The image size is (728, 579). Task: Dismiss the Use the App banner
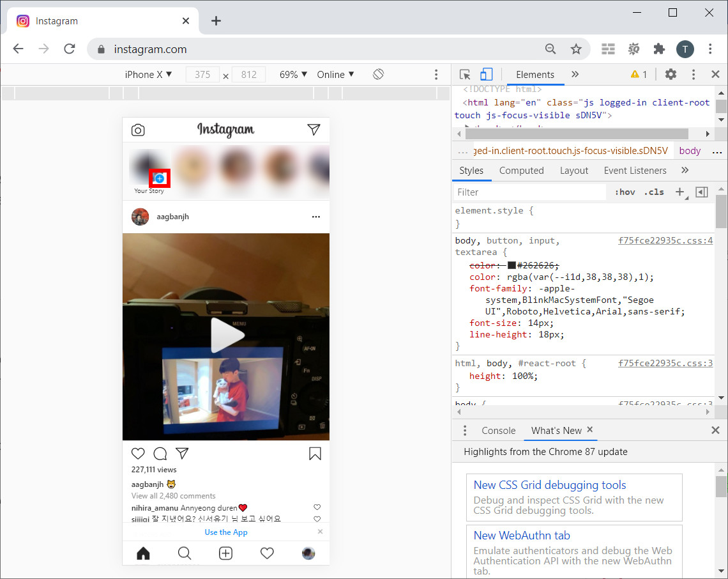pyautogui.click(x=321, y=532)
